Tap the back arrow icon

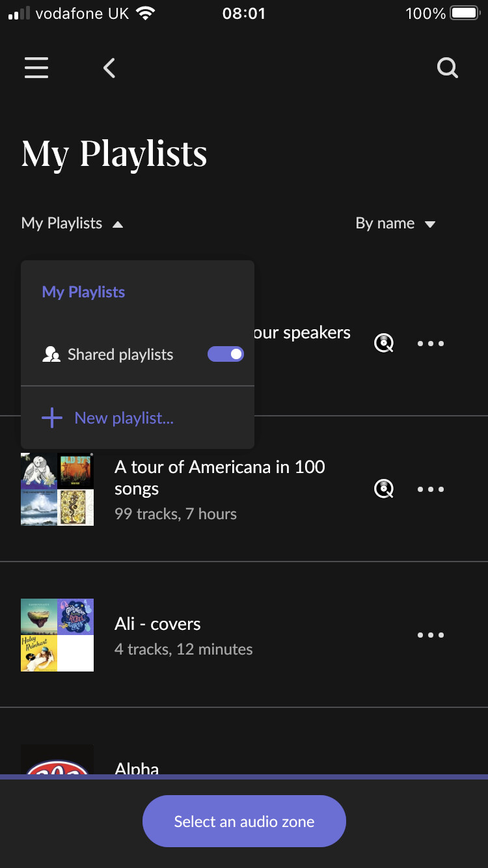pyautogui.click(x=109, y=68)
